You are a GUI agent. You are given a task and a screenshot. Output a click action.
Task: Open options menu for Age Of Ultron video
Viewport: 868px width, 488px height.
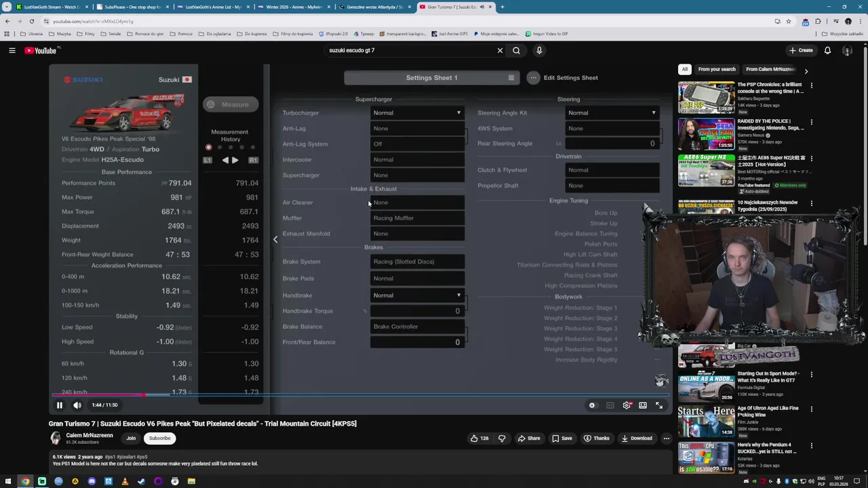point(811,409)
